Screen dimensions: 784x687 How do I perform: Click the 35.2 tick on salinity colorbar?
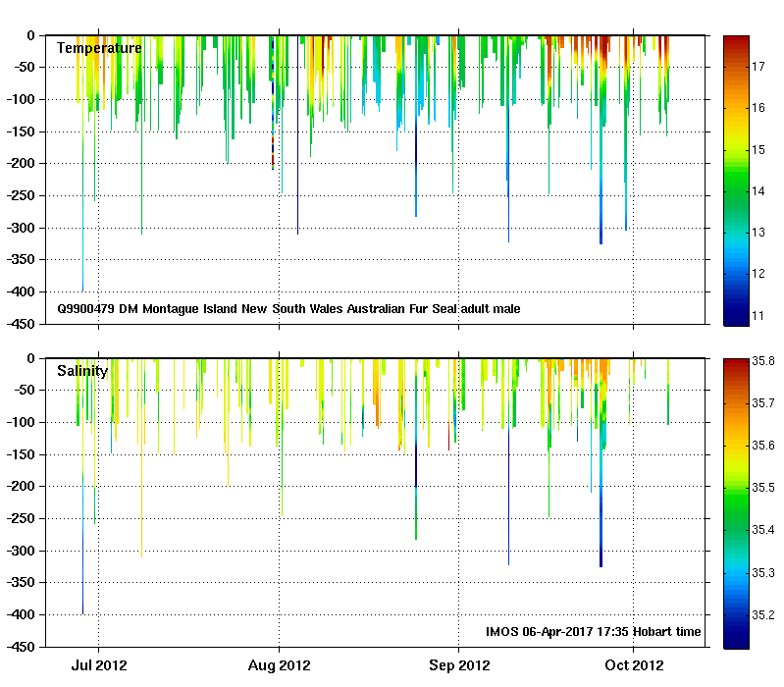pos(764,615)
